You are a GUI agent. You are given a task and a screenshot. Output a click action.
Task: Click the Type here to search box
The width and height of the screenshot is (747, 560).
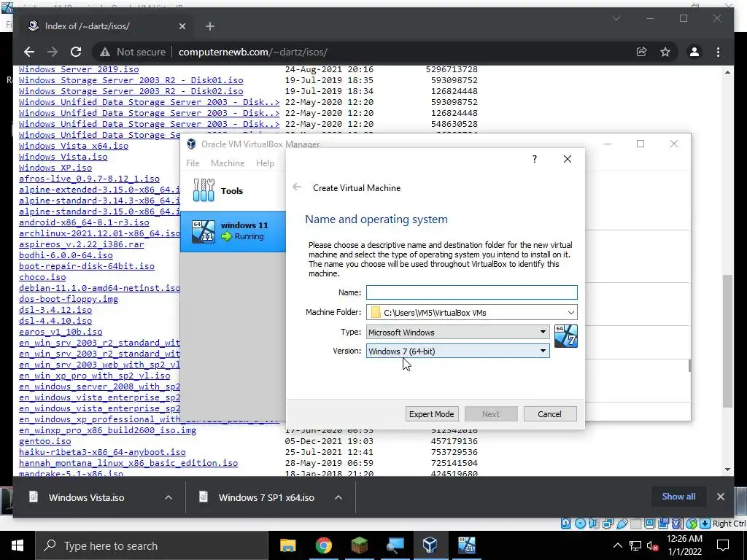click(152, 545)
